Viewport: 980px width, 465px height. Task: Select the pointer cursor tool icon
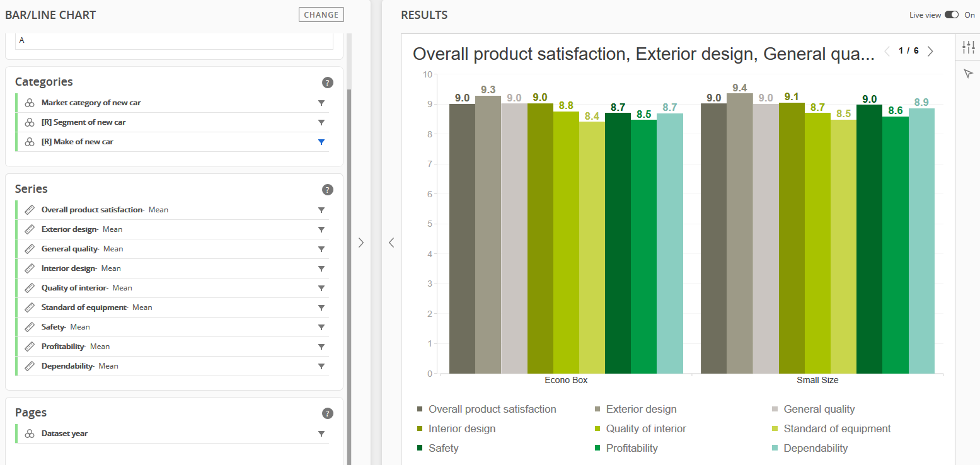coord(969,74)
